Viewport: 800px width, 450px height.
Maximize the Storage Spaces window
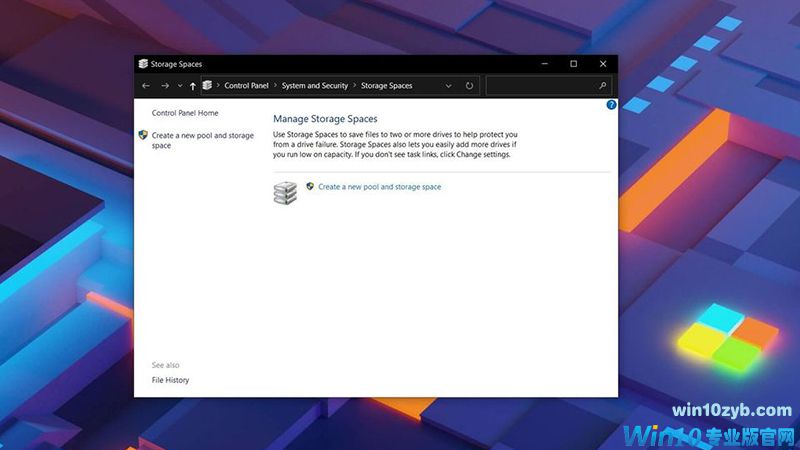point(573,64)
